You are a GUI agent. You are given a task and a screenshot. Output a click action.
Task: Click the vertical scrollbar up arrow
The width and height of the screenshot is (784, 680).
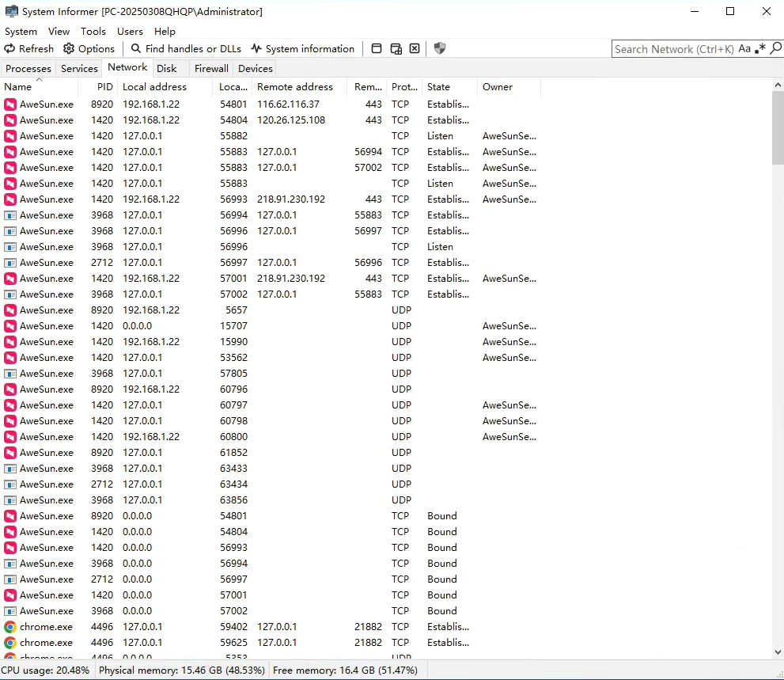point(778,85)
